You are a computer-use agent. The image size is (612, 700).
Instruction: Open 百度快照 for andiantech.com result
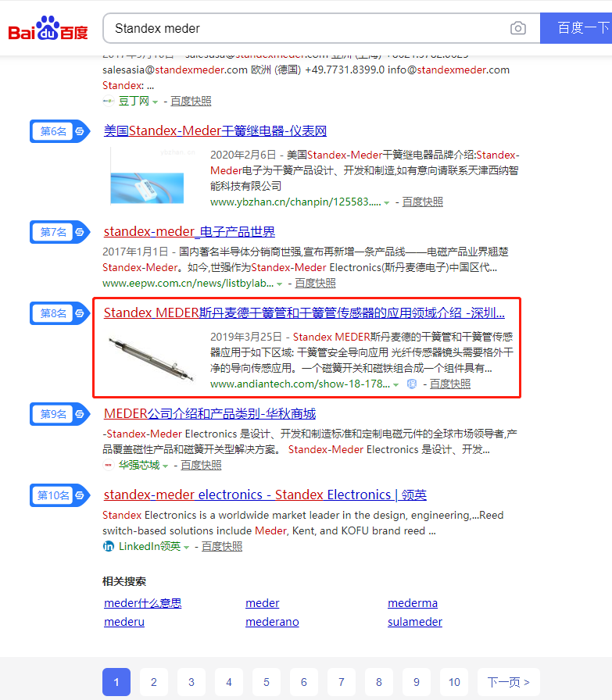coord(450,384)
